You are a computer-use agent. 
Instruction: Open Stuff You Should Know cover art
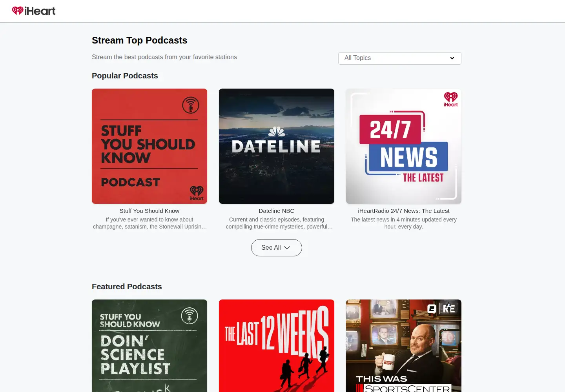[149, 146]
